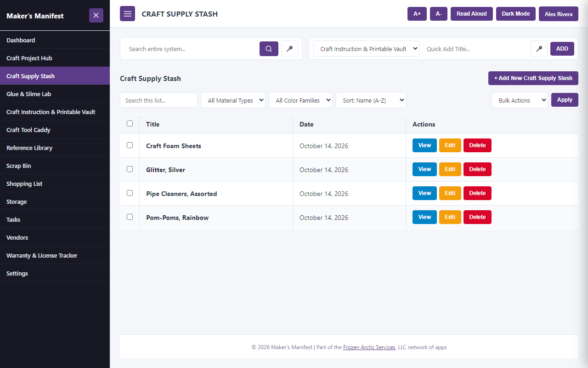Viewport: 588px width, 368px height.
Task: Go to Dashboard in sidebar
Action: pos(55,40)
